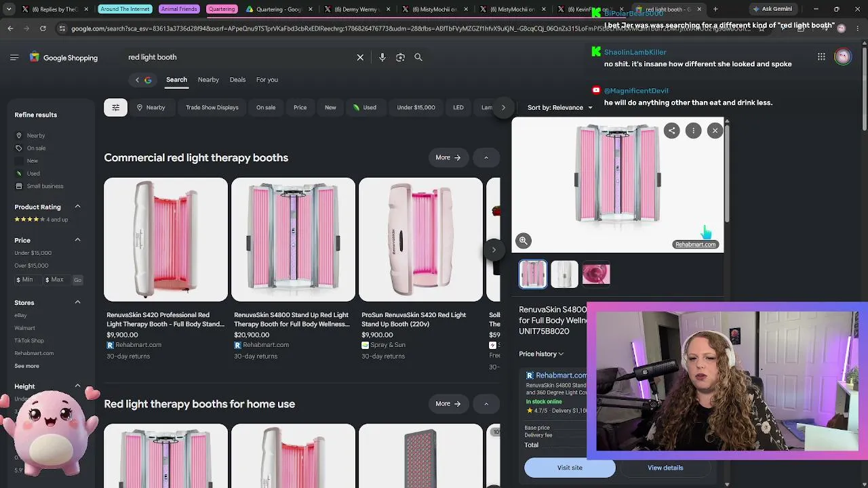Image resolution: width=868 pixels, height=488 pixels.
Task: Click See more under Stores
Action: coord(27,366)
